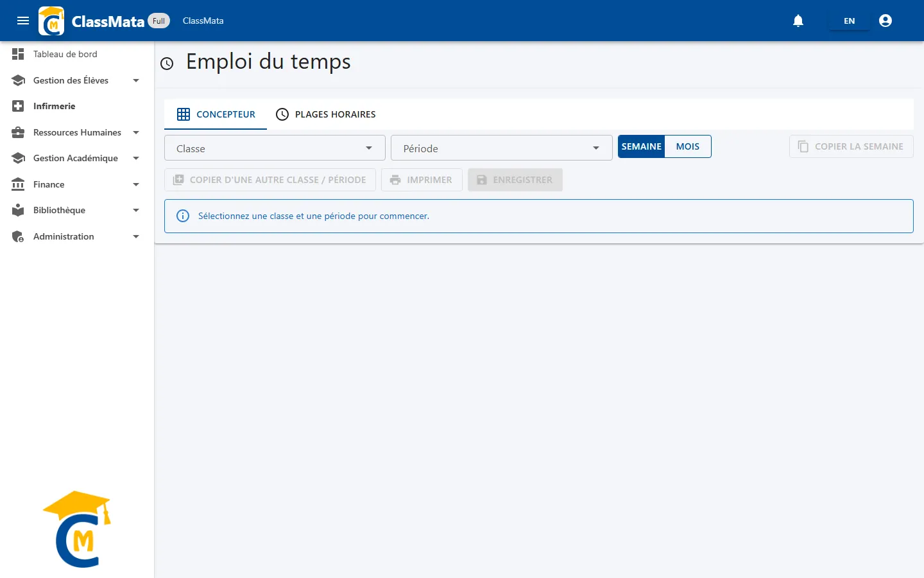Click the ENREGISTRER button

pos(515,180)
